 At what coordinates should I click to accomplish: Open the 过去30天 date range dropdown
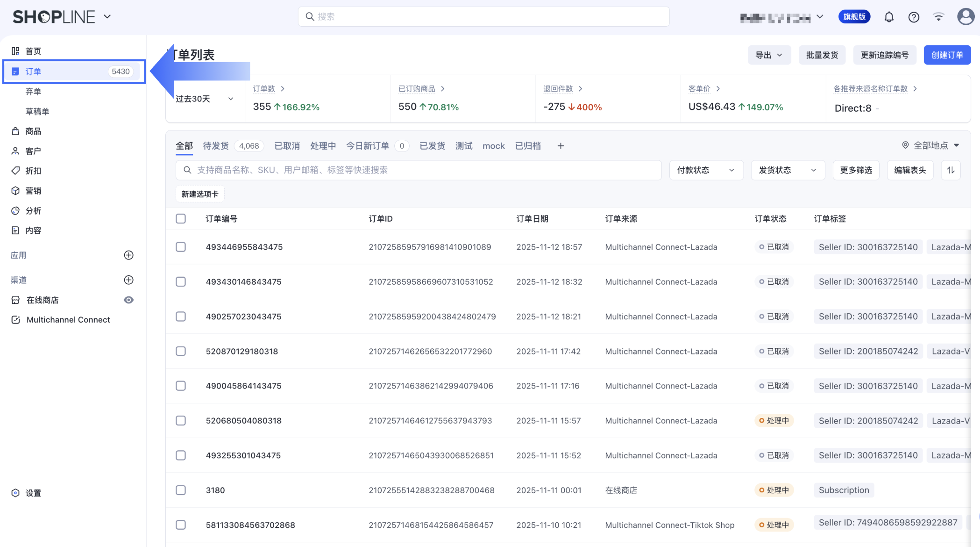[x=205, y=99]
